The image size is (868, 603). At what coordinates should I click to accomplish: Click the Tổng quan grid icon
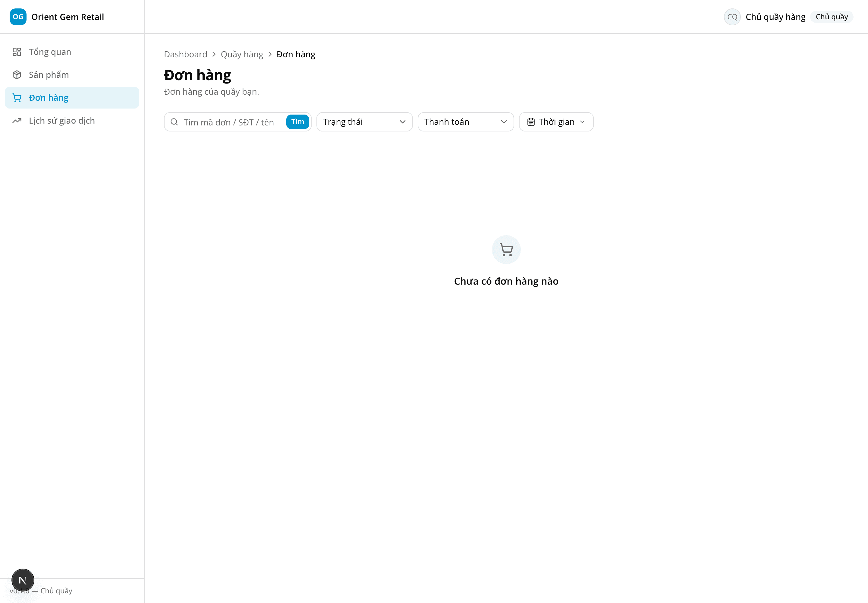(17, 52)
